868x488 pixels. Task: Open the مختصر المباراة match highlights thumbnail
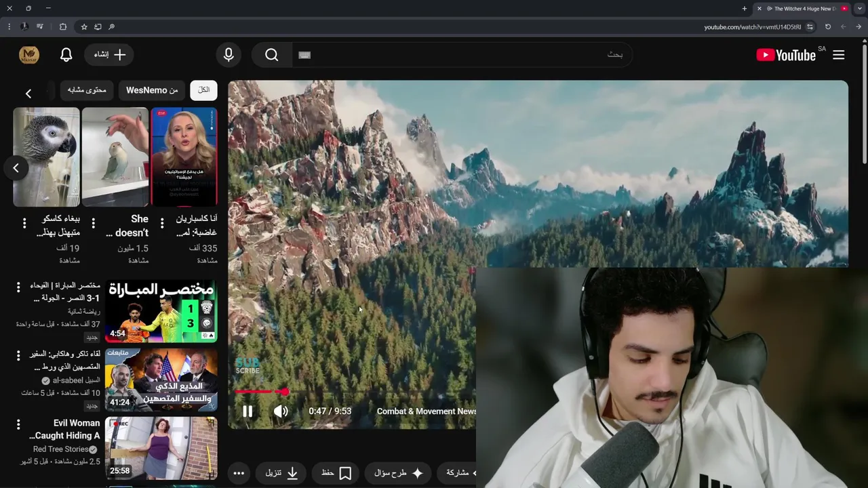point(161,311)
